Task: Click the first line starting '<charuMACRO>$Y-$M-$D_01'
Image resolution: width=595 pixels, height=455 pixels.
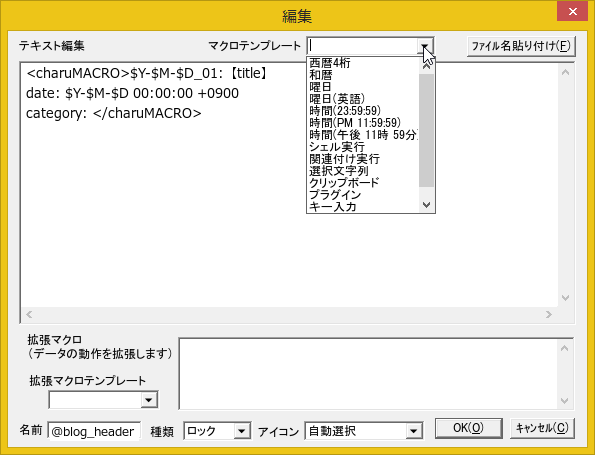Action: pyautogui.click(x=148, y=73)
